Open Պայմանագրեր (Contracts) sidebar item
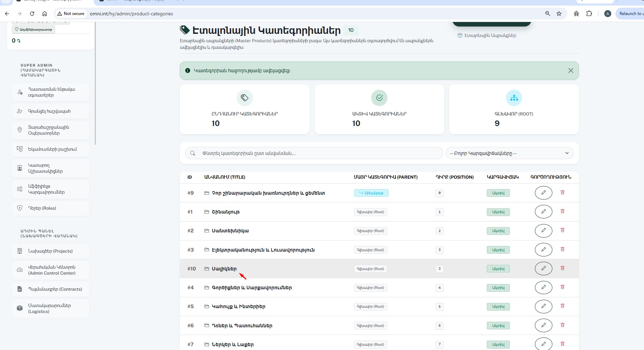The width and height of the screenshot is (644, 350). [x=51, y=289]
